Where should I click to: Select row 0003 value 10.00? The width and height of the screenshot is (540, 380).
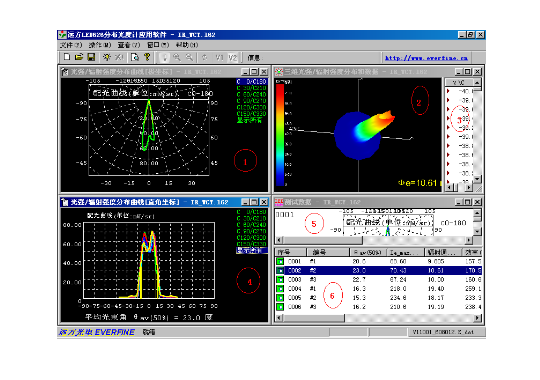pyautogui.click(x=436, y=279)
